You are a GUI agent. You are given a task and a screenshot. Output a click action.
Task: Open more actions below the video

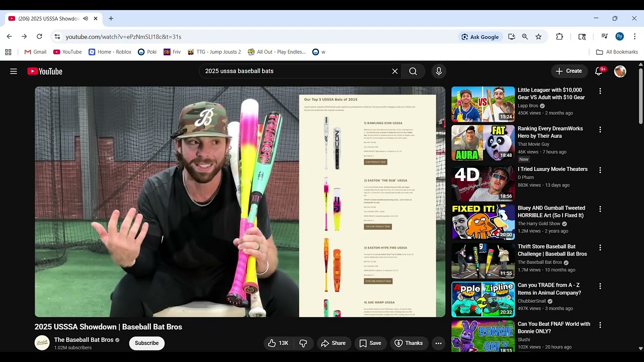coord(438,343)
